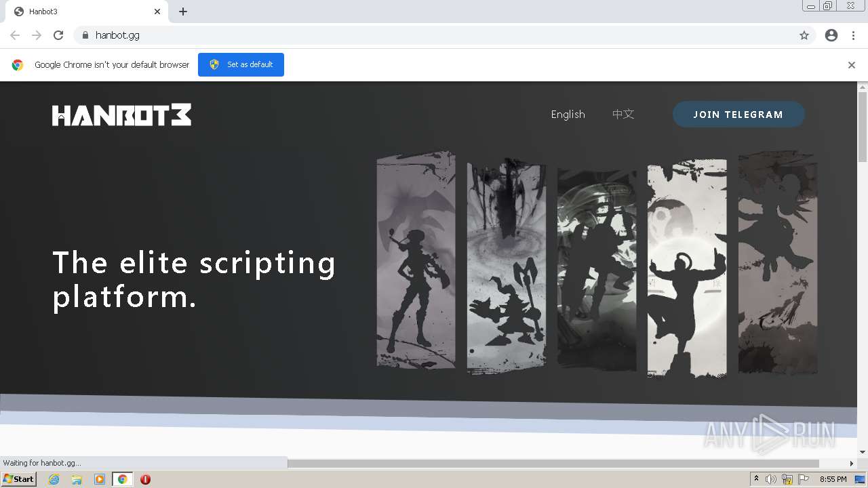The height and width of the screenshot is (488, 868).
Task: Click the site lock icon
Action: tap(85, 35)
